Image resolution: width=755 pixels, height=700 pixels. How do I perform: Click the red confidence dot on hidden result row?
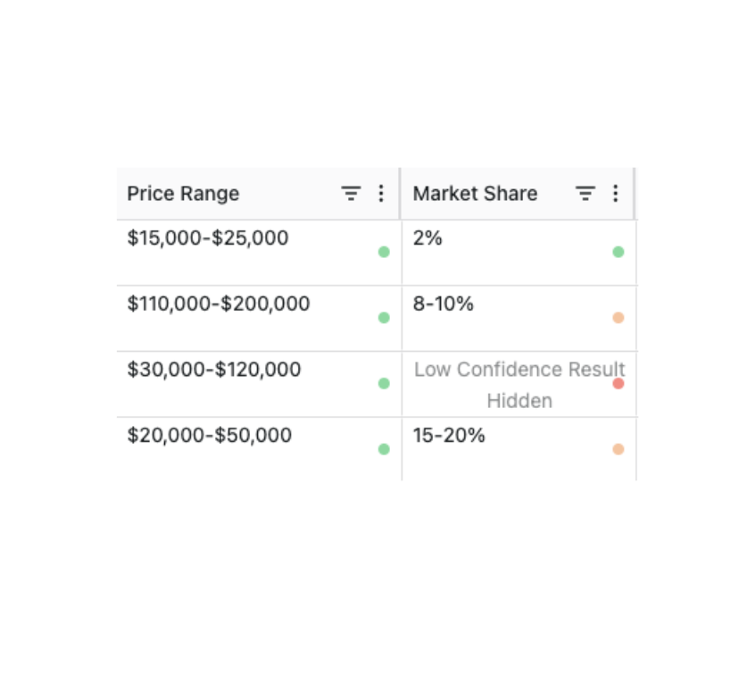(x=618, y=383)
